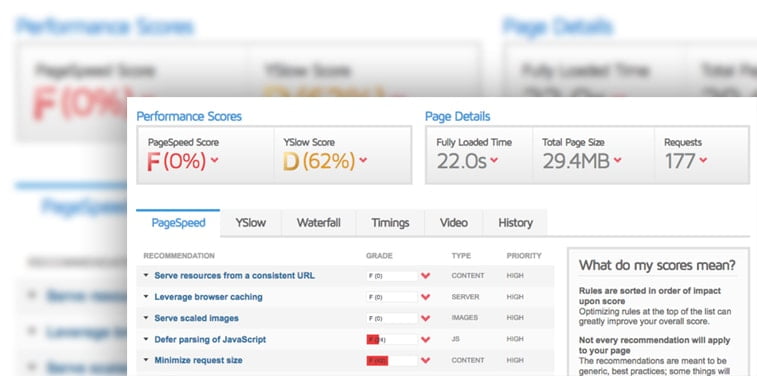
Task: Click the TYPE column header
Action: [461, 256]
